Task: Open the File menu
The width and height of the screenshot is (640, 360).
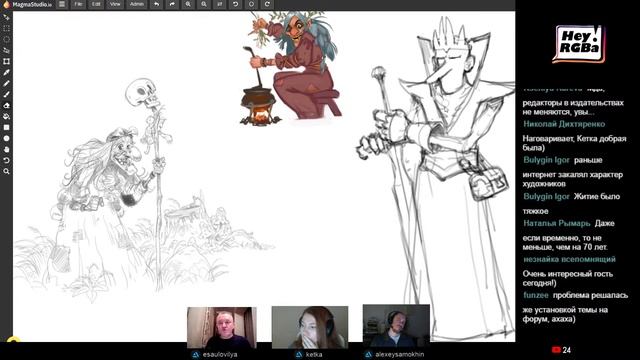Action: [x=78, y=4]
